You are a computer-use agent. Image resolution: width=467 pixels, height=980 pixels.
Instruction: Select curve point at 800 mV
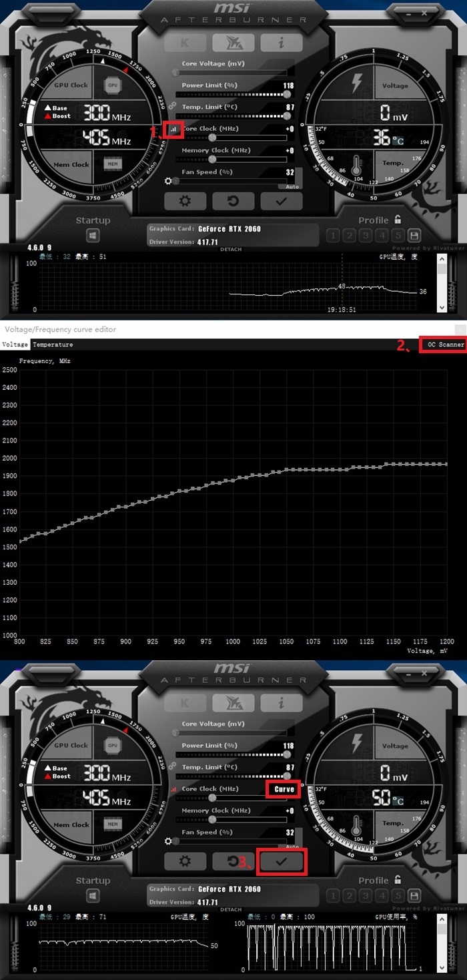coord(19,541)
